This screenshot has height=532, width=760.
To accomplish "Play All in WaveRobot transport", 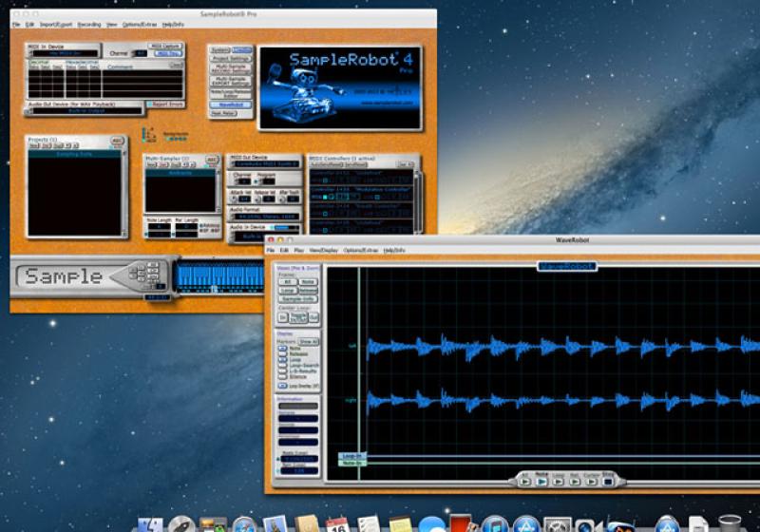I will (x=525, y=481).
